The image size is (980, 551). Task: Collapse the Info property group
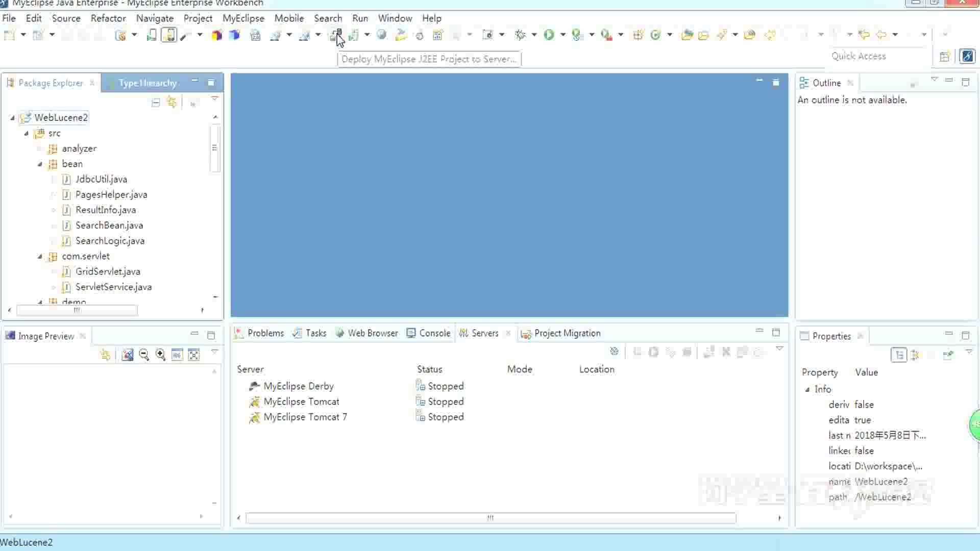[807, 389]
